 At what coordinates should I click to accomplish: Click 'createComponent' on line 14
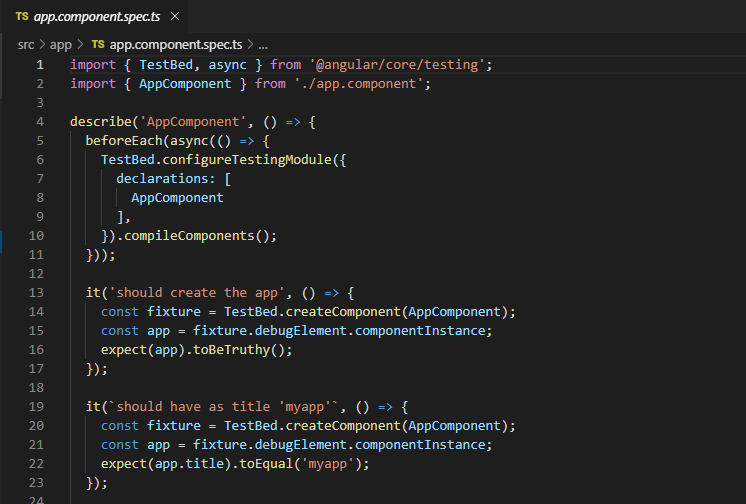pyautogui.click(x=344, y=312)
